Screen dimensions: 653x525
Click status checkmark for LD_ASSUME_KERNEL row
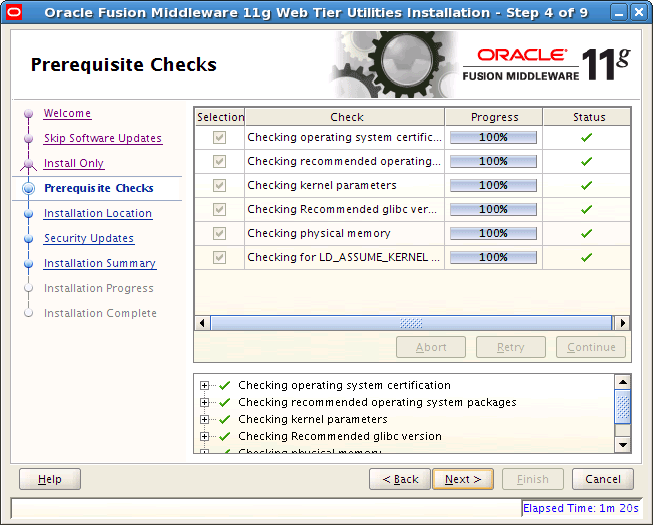[x=586, y=257]
